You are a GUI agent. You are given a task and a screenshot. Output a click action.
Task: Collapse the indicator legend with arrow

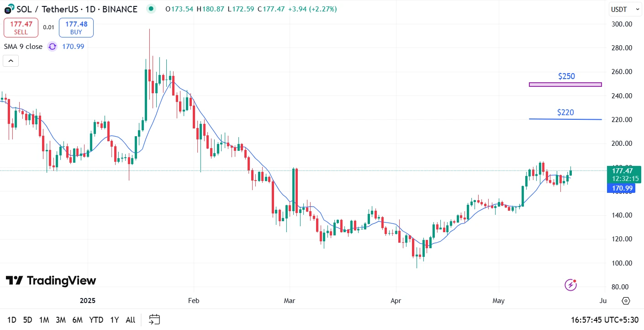11,61
